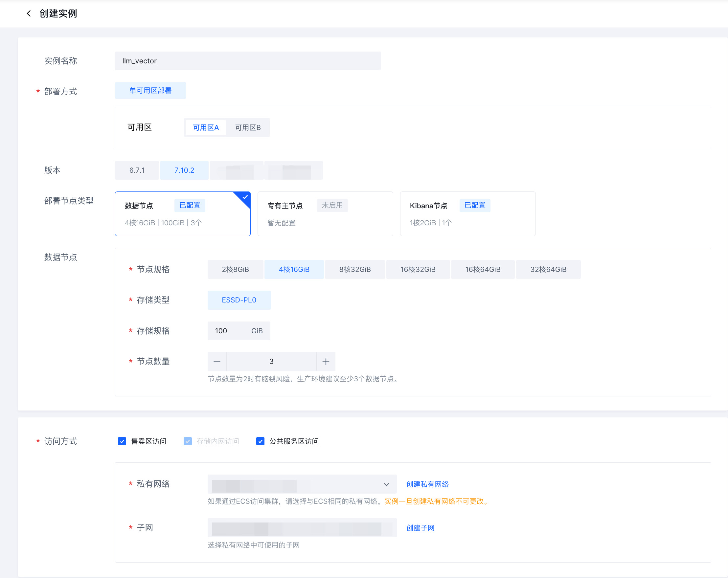Click the back arrow beside 创建实例
The height and width of the screenshot is (578, 728).
pyautogui.click(x=29, y=13)
